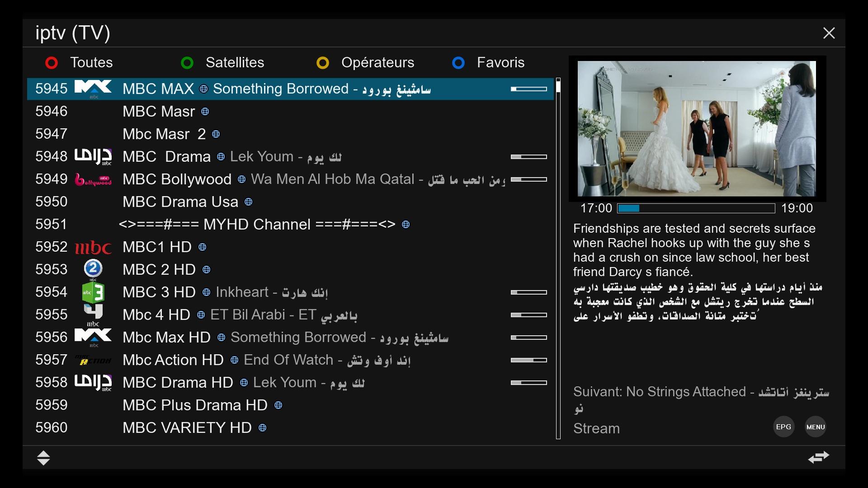Select channel 5950 MBC Drama Usa
The width and height of the screenshot is (868, 488).
tap(290, 202)
